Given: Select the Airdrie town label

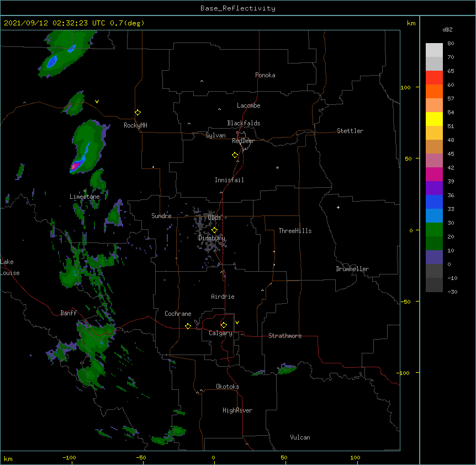Looking at the screenshot, I should [x=223, y=297].
